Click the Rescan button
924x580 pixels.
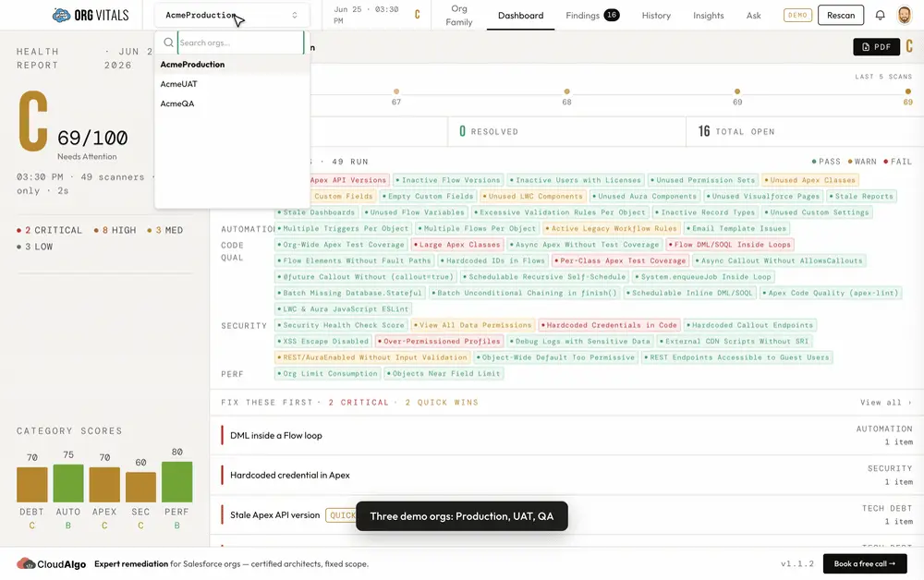pyautogui.click(x=840, y=16)
